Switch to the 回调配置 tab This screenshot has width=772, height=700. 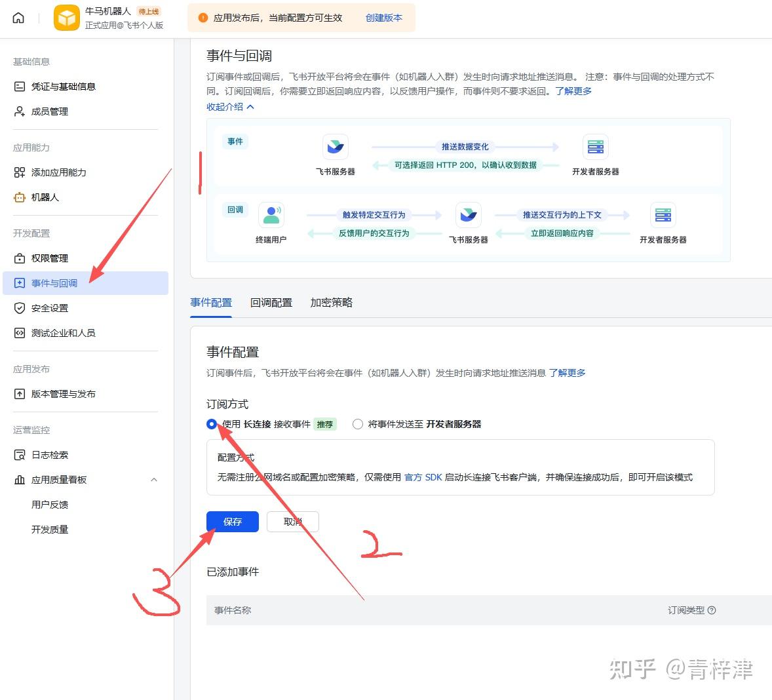271,302
